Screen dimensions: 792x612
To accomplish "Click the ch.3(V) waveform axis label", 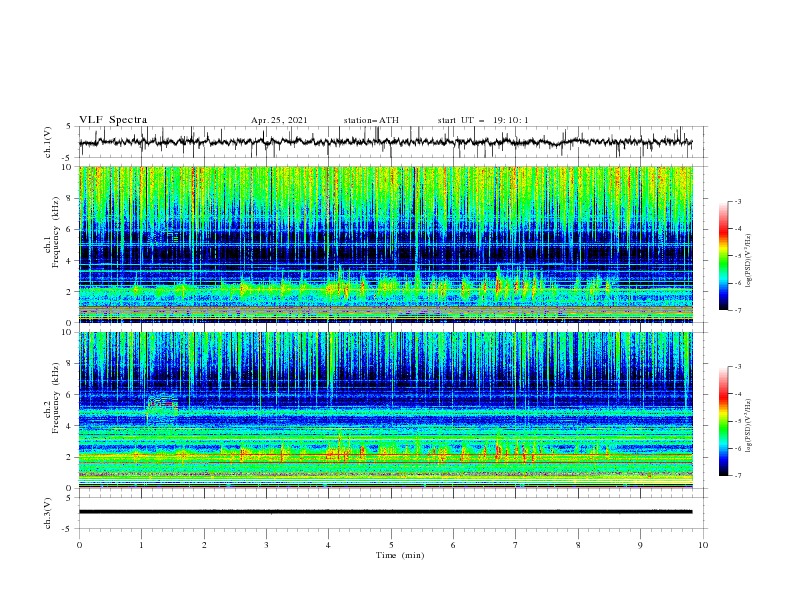I will pyautogui.click(x=48, y=513).
